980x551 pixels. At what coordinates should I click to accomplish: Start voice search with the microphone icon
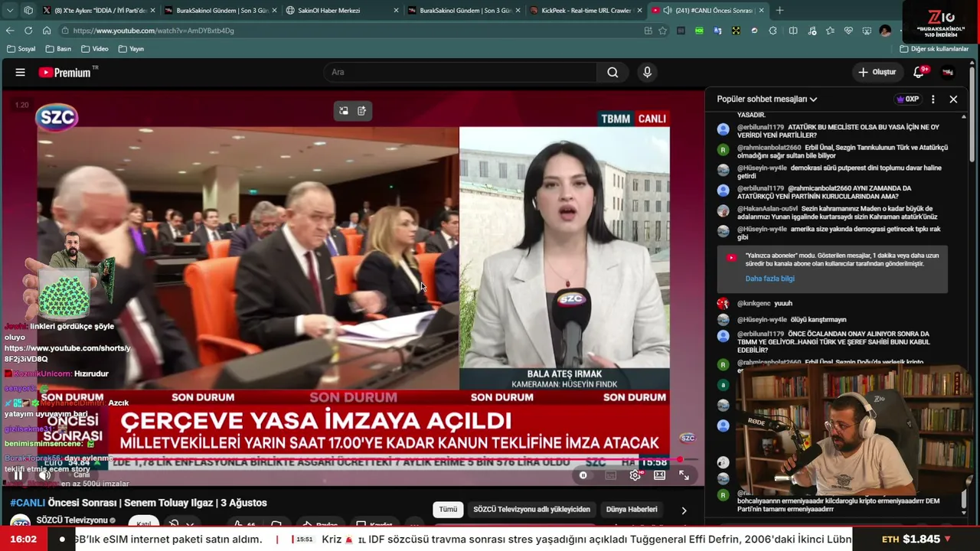point(647,72)
